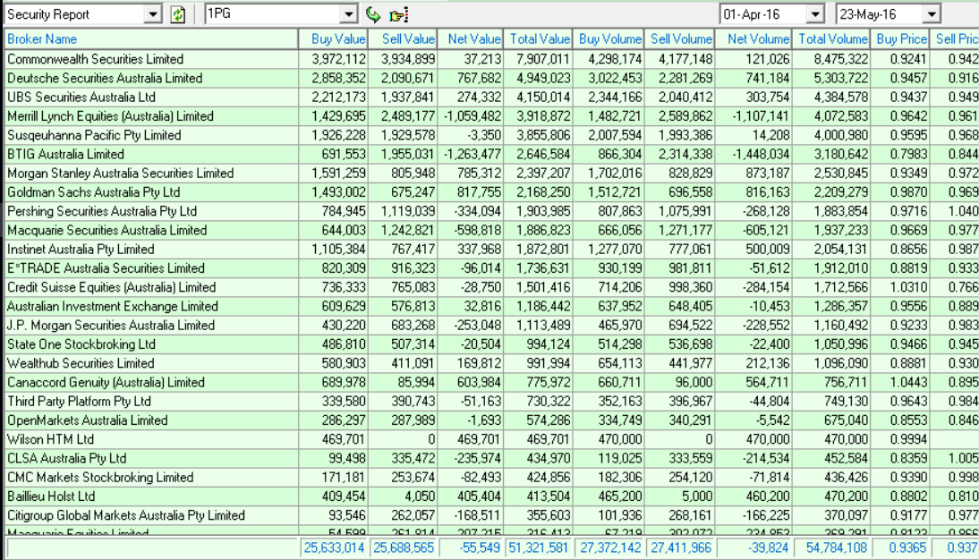Sort by the Sell Volume column header
Viewport: 979px width, 560px height.
point(680,39)
